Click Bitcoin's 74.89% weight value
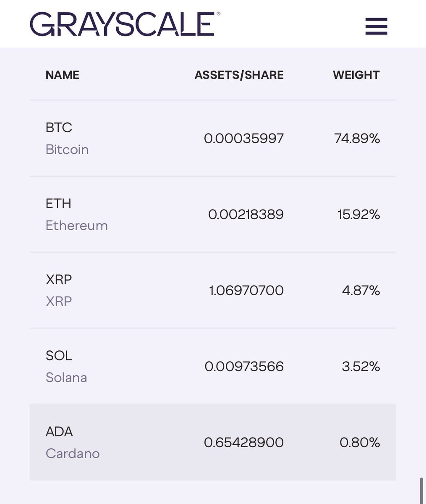This screenshot has width=426, height=504. click(x=357, y=138)
